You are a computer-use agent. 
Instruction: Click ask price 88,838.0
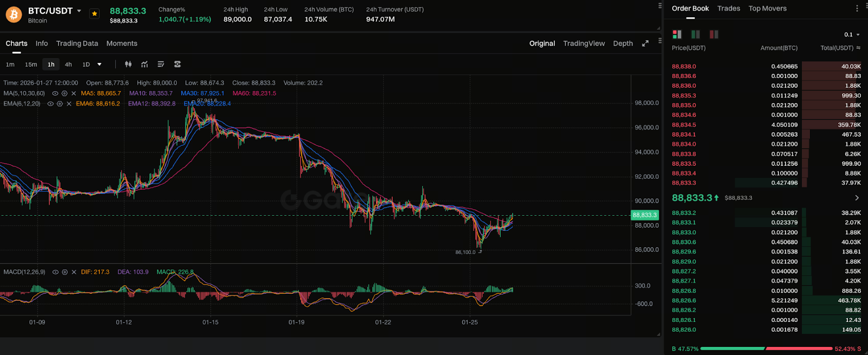[x=684, y=67]
